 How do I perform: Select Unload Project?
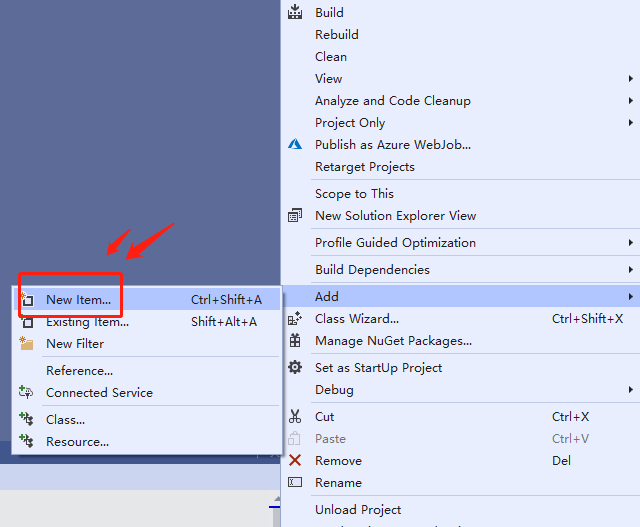pos(461,509)
